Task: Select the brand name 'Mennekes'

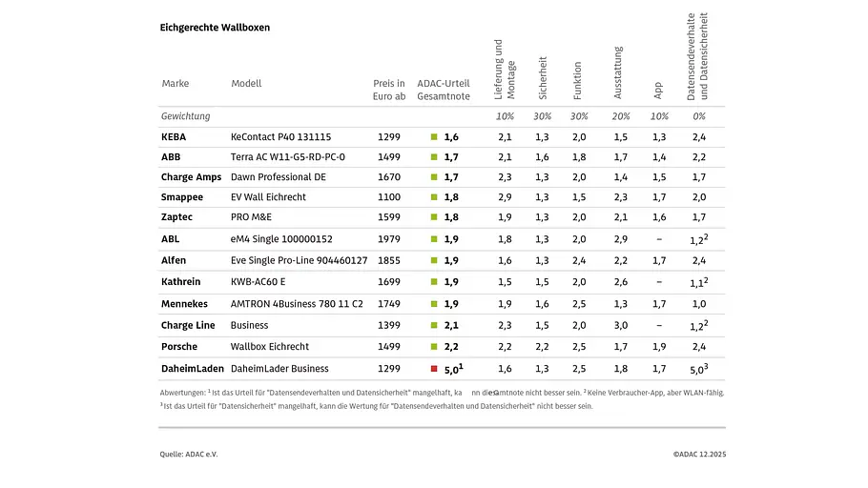Action: (x=184, y=304)
